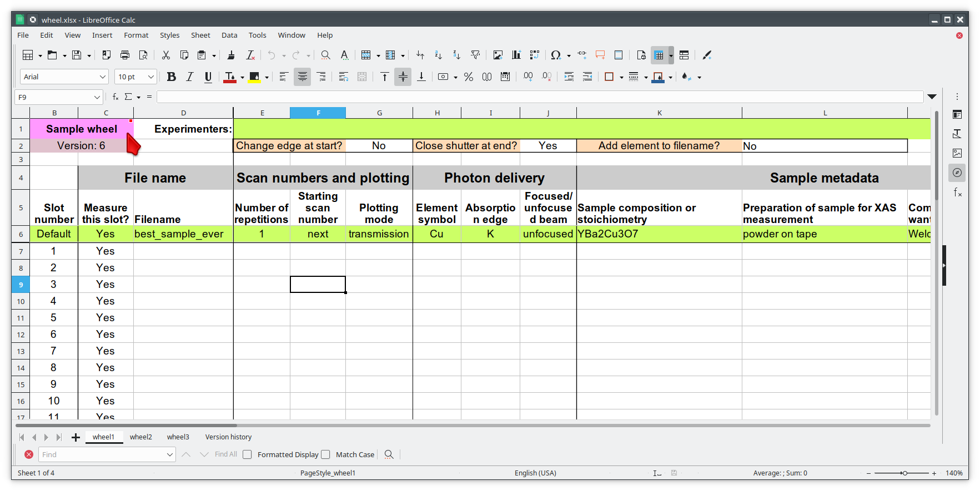The image size is (980, 491).
Task: Click Increase Indent icon
Action: [x=569, y=77]
